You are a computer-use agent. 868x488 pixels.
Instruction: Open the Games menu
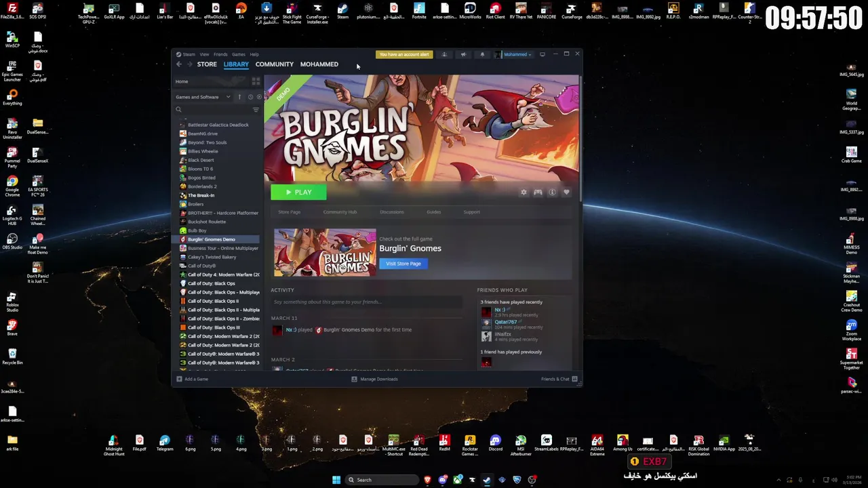pos(239,54)
